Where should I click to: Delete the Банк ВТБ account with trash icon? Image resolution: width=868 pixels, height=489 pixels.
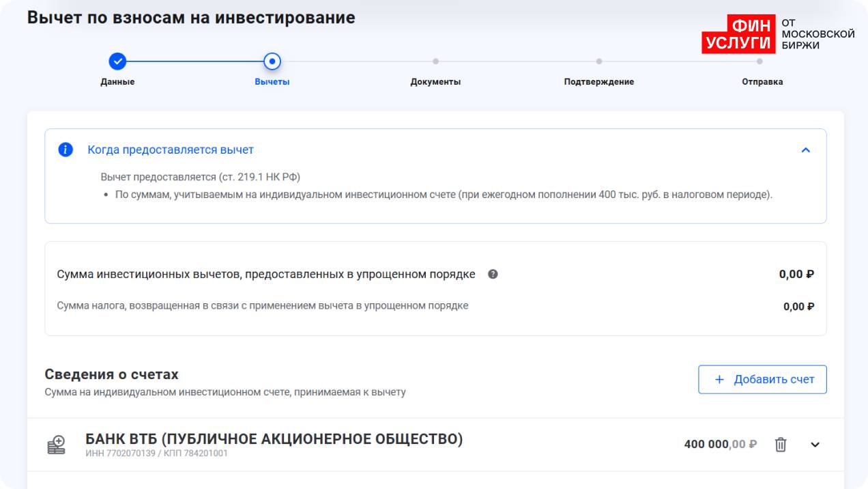click(x=781, y=445)
